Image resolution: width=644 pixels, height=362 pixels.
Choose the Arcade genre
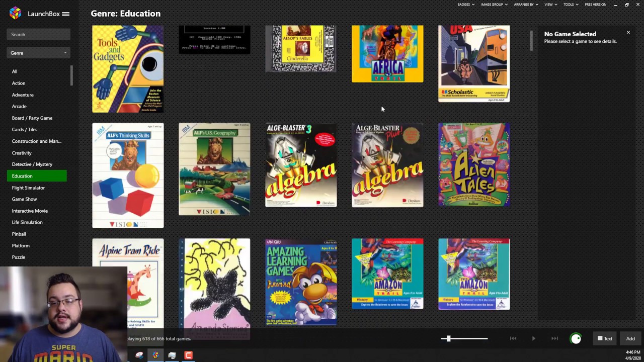click(19, 106)
